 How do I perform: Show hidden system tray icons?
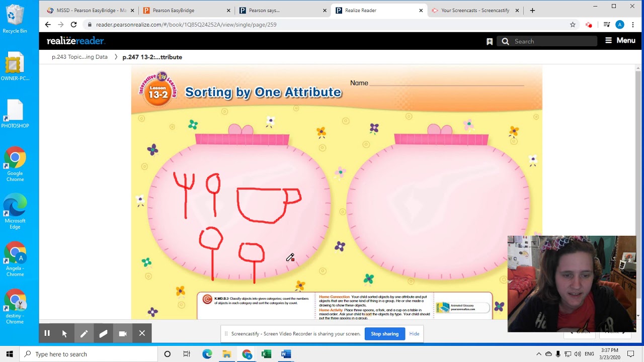tap(539, 354)
